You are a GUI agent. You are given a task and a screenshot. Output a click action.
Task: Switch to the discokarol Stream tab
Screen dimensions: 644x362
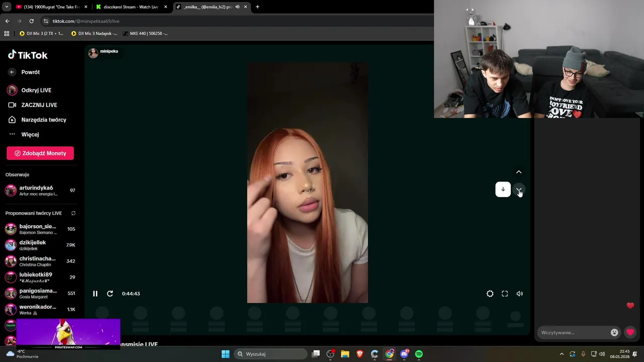coord(131,7)
